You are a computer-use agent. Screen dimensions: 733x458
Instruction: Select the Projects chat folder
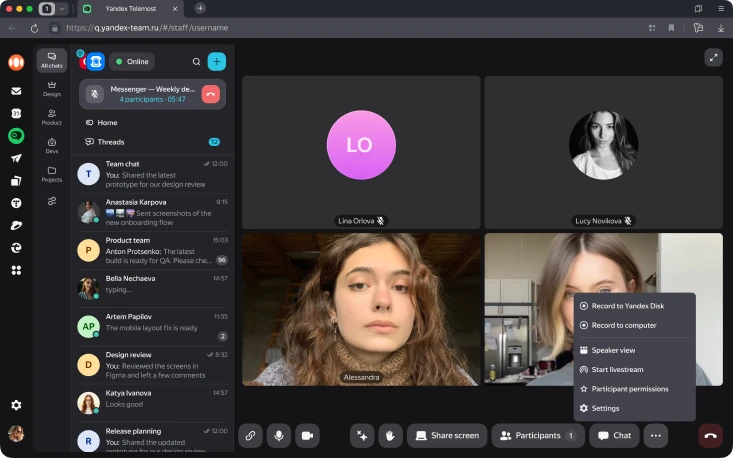(x=51, y=174)
